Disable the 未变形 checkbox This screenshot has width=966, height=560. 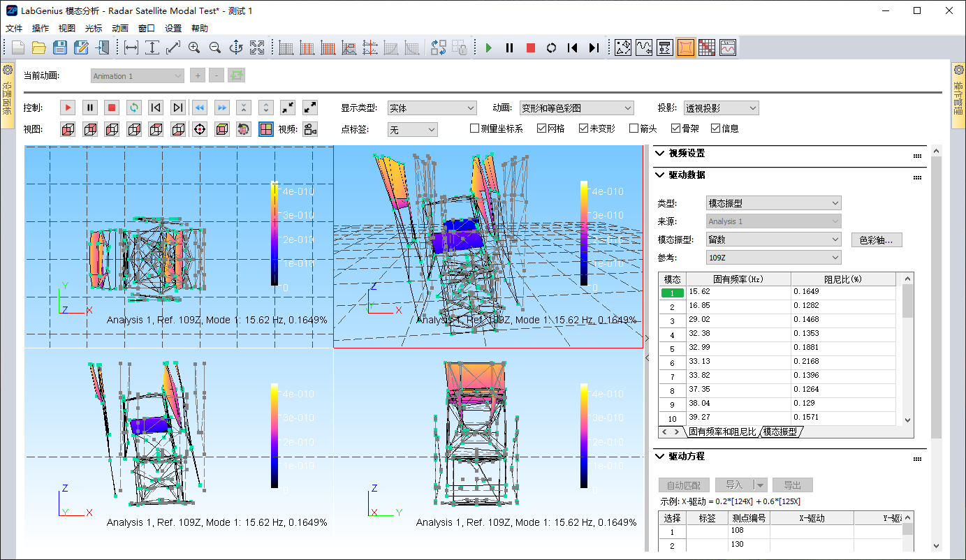597,128
